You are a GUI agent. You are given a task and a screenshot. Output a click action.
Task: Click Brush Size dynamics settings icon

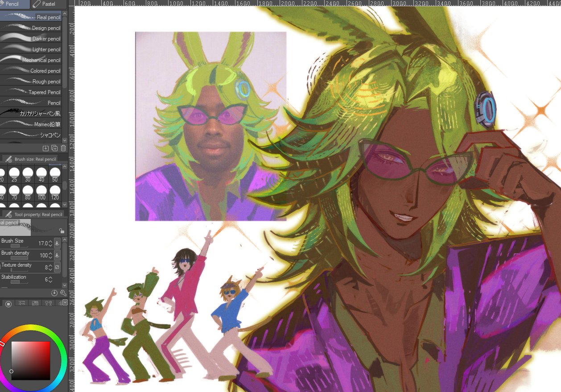point(57,243)
